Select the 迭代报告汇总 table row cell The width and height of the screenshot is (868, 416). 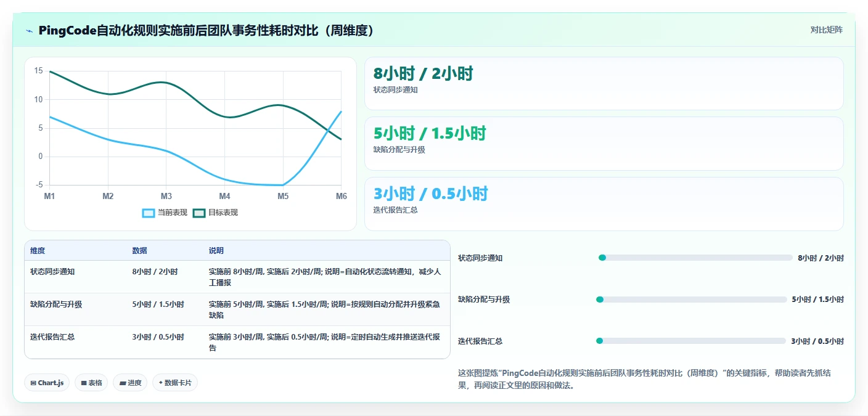click(52, 337)
